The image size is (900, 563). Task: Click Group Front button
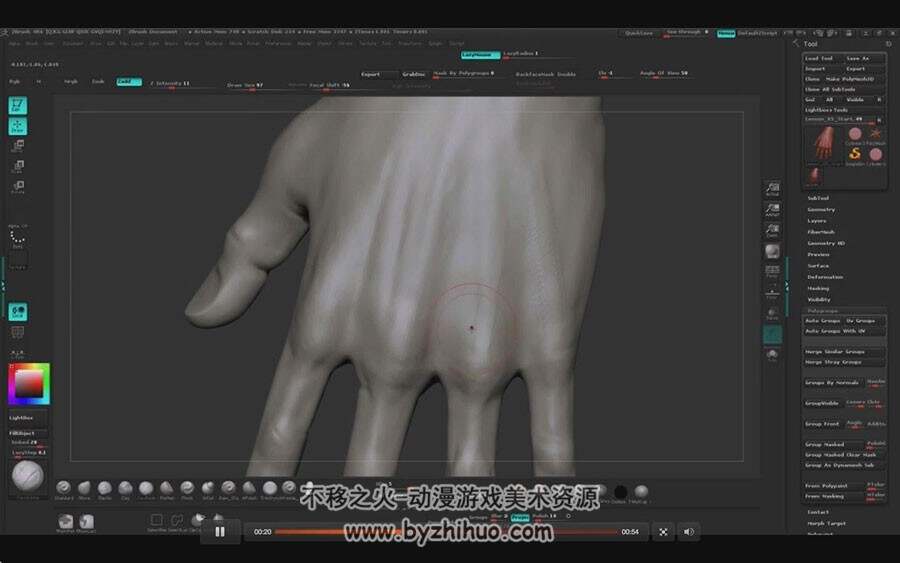click(823, 424)
